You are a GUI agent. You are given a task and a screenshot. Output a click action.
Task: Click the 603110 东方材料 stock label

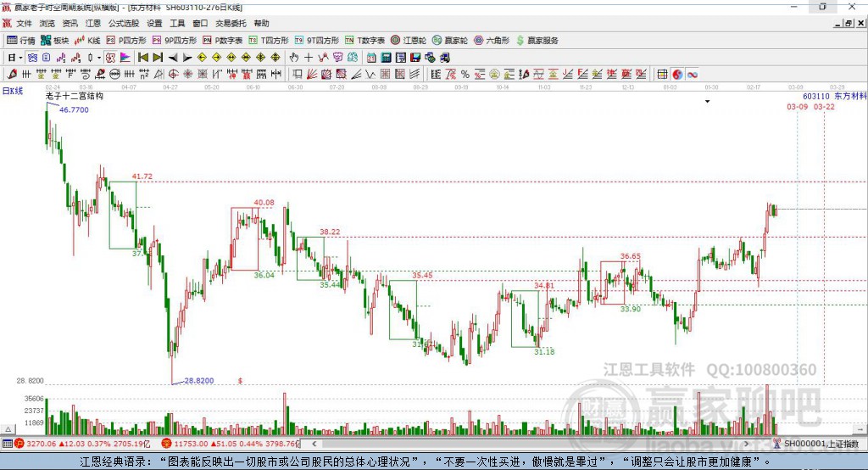point(835,97)
